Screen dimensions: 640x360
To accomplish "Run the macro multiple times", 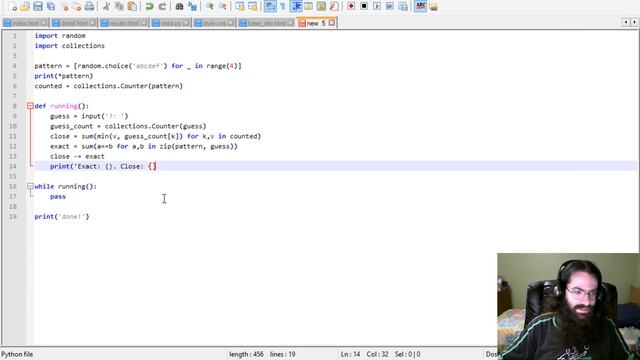I will coord(390,6).
